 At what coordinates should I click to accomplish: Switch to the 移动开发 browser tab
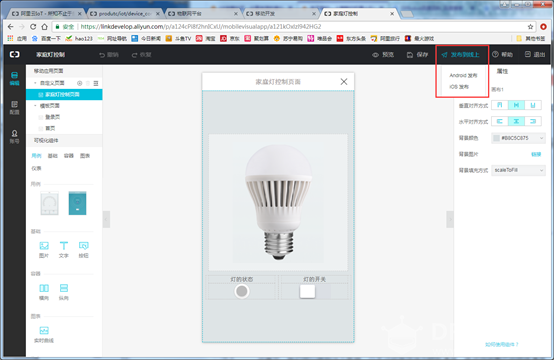[x=281, y=13]
